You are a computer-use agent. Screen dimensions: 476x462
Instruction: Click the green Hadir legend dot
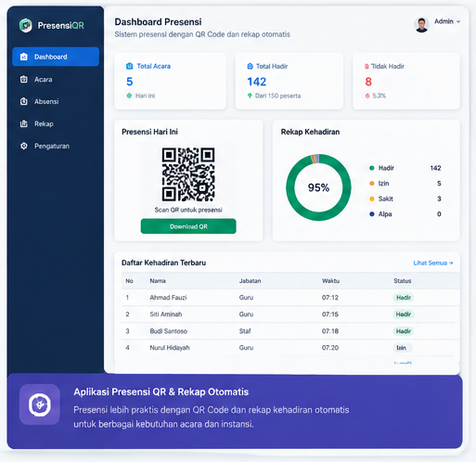372,168
